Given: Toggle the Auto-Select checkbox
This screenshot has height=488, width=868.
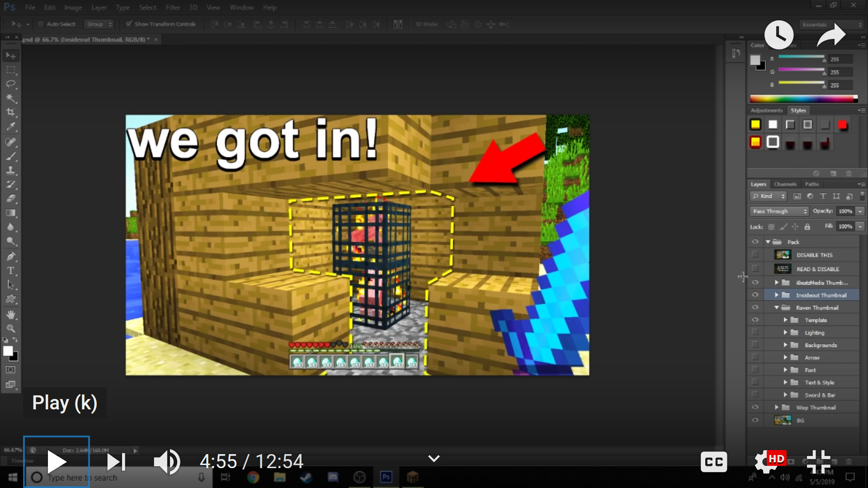Looking at the screenshot, I should coord(40,24).
